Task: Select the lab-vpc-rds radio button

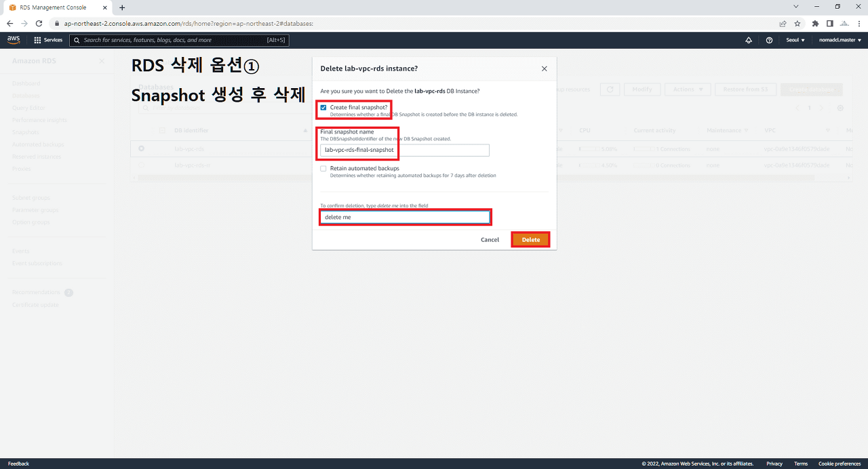Action: (142, 148)
